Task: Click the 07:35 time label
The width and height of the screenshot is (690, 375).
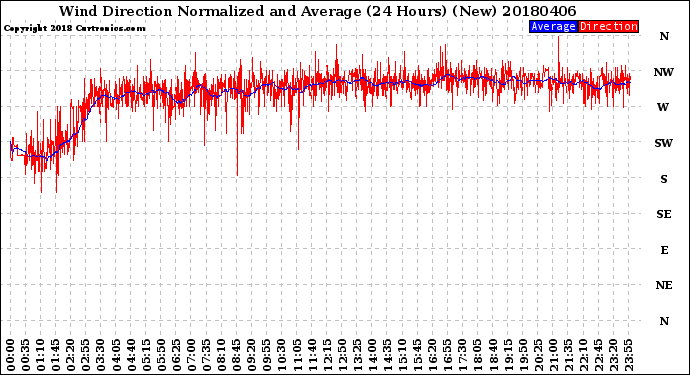Action: [206, 355]
